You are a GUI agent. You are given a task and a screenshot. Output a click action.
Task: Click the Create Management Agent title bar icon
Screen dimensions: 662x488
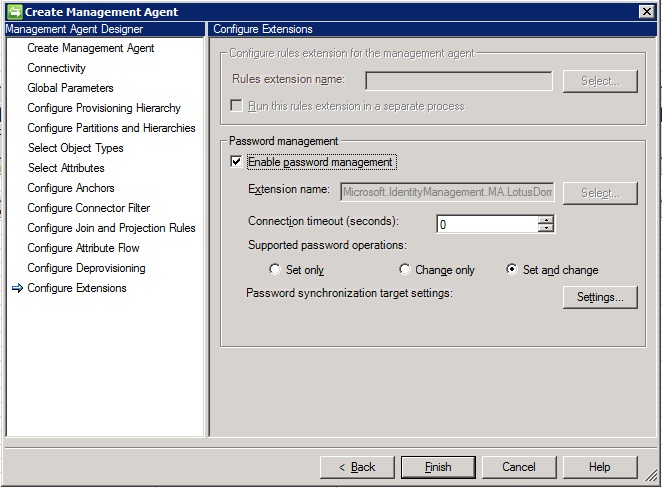pos(15,11)
